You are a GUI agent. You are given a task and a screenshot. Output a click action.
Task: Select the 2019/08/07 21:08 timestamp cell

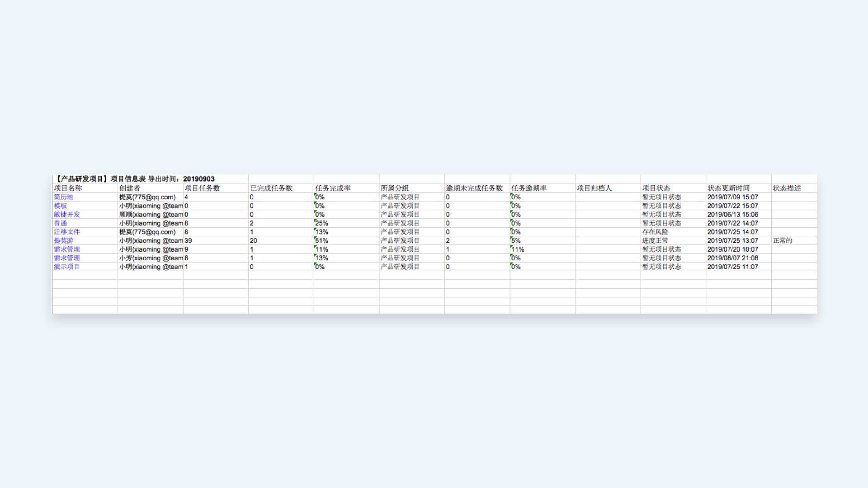pyautogui.click(x=738, y=258)
